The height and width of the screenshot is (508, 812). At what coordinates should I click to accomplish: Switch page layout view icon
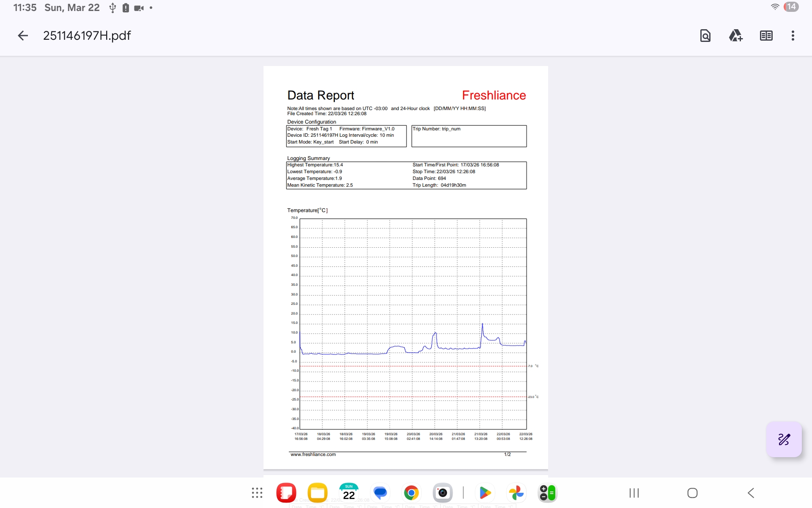[x=766, y=36]
